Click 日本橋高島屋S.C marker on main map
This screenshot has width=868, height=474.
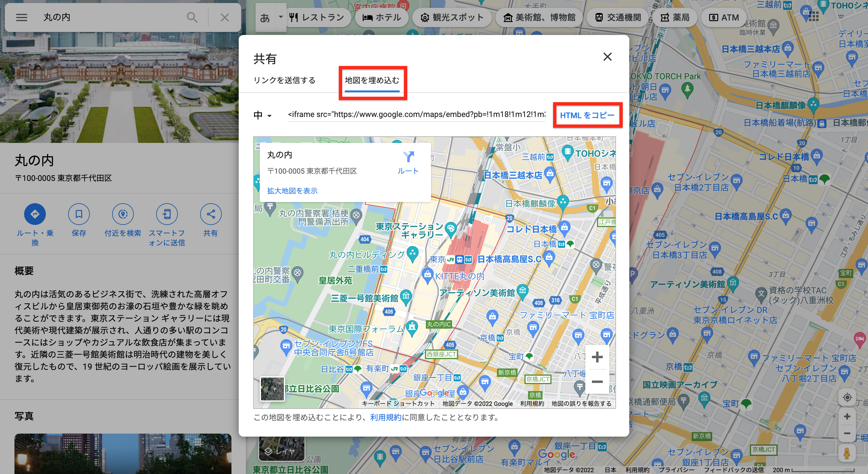click(x=785, y=216)
